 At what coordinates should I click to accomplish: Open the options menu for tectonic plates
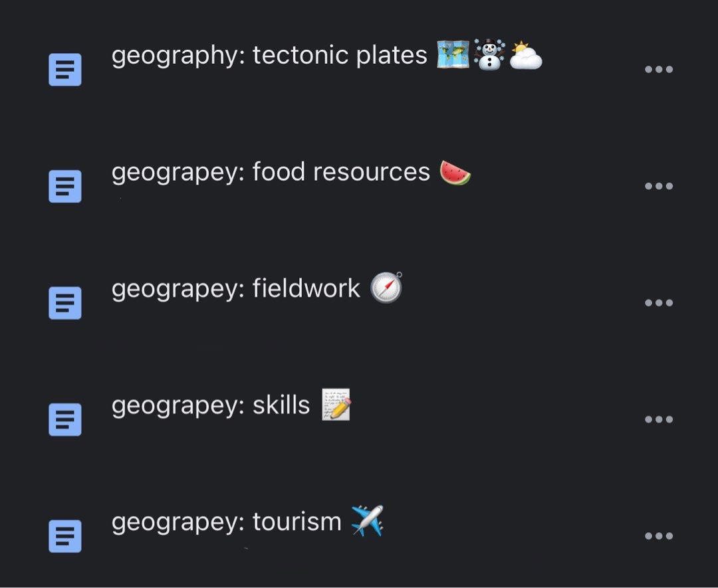[x=659, y=69]
